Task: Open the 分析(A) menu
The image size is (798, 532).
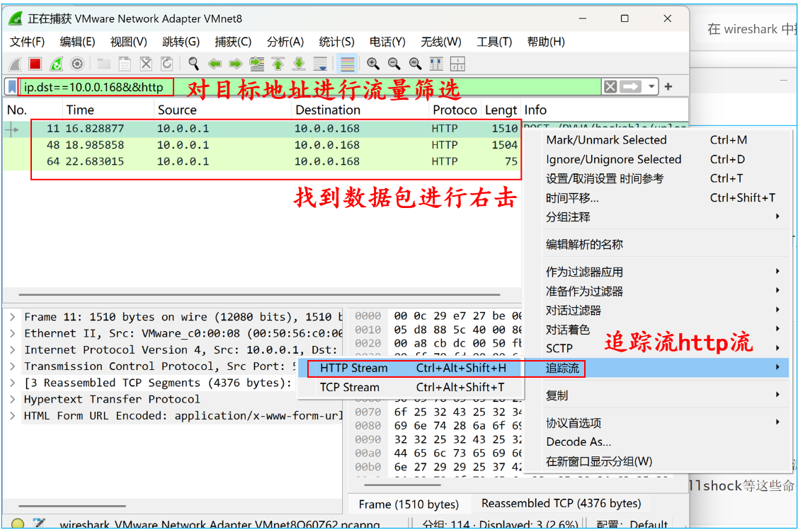Action: point(285,42)
